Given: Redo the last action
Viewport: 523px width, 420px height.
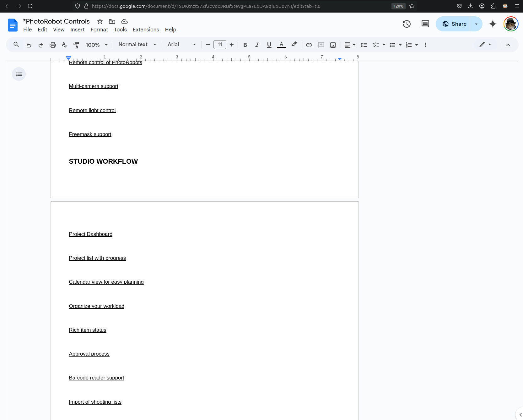Looking at the screenshot, I should pos(41,45).
